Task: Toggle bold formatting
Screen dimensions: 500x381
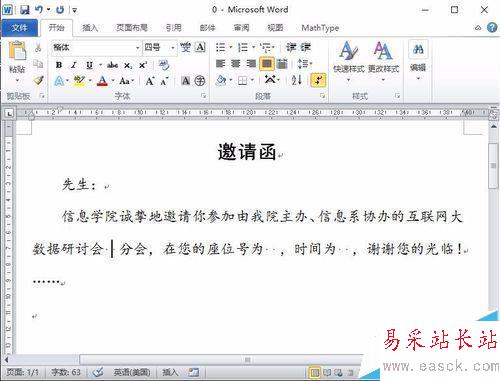Action: click(59, 65)
